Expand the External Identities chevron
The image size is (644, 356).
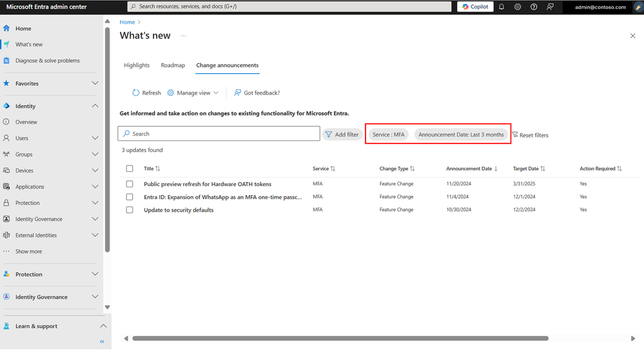click(95, 235)
